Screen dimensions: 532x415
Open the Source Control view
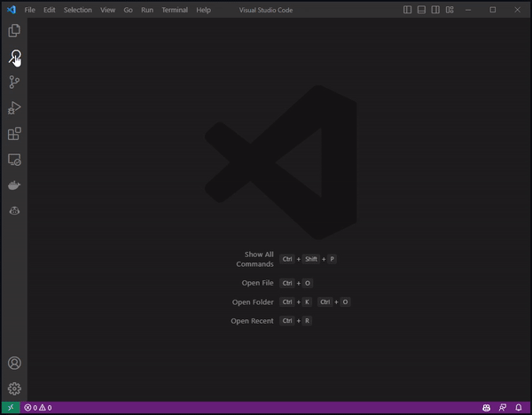click(x=14, y=82)
